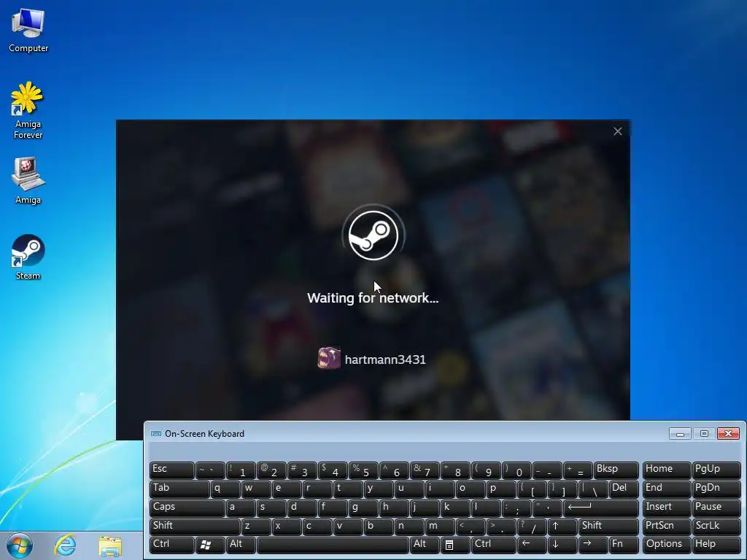Tap the down arrow key
Image resolution: width=747 pixels, height=560 pixels.
[562, 545]
